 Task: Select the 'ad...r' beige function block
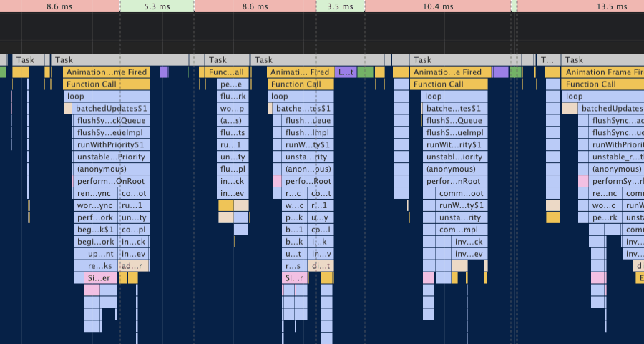point(134,266)
